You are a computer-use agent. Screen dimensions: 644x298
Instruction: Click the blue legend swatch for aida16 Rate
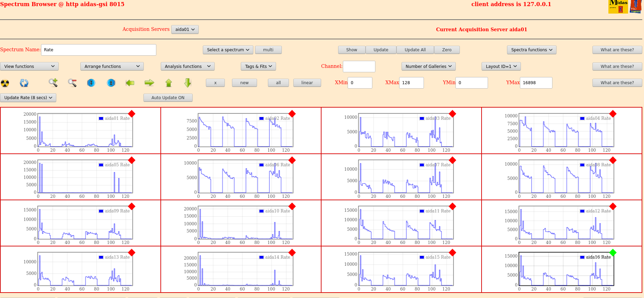[x=582, y=257]
